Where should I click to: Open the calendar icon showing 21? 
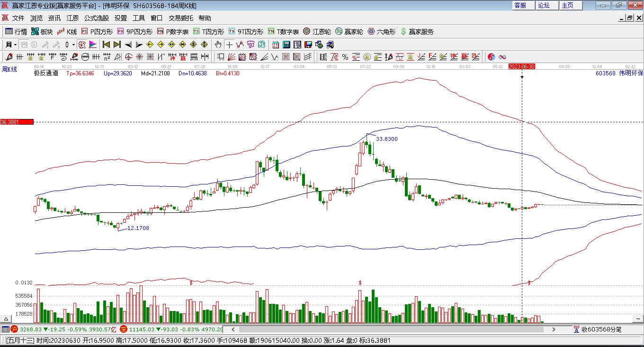275,45
